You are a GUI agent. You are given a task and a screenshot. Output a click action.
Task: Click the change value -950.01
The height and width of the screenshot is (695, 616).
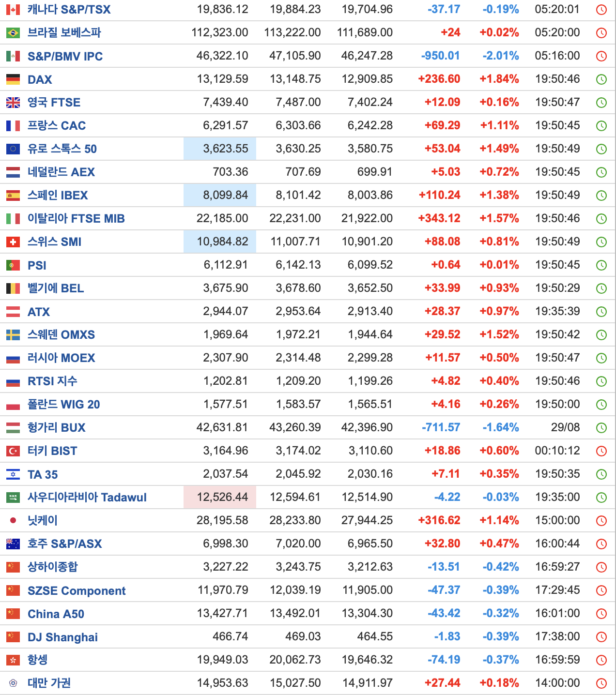tap(440, 56)
